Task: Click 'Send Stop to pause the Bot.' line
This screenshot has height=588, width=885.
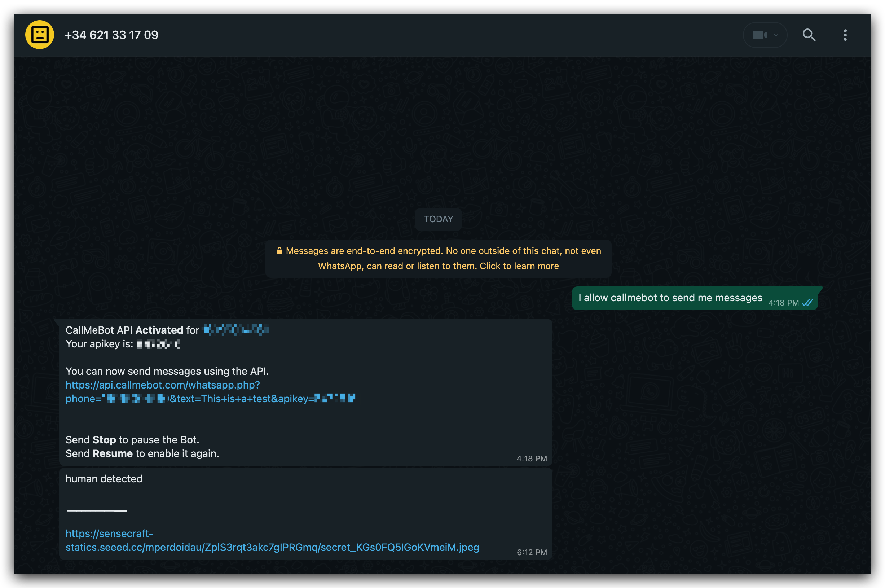Action: click(132, 440)
